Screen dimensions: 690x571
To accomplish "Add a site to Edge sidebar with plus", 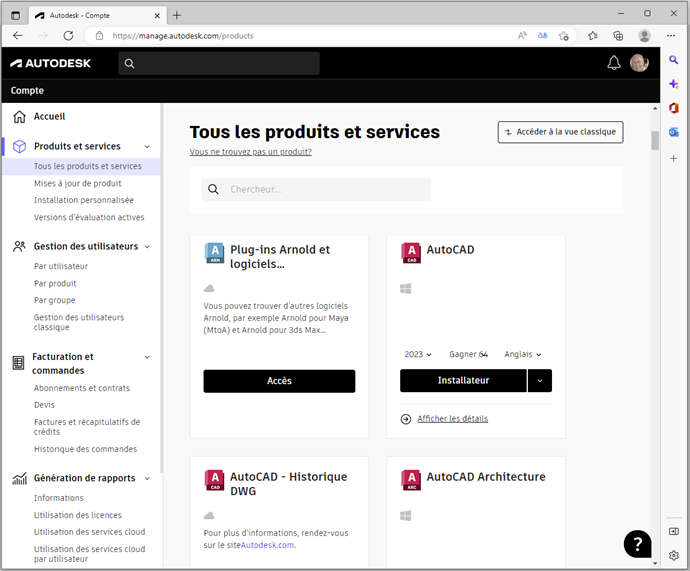I will point(673,158).
